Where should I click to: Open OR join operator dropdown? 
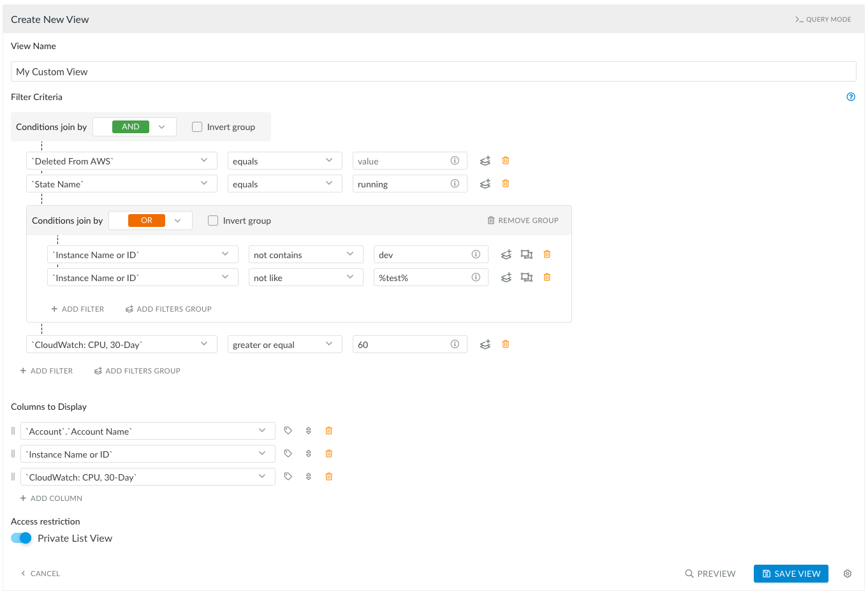pos(151,221)
